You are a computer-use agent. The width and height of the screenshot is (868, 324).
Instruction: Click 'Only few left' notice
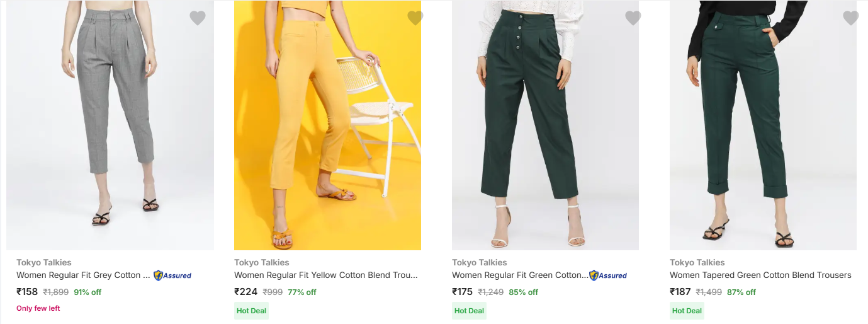pos(38,308)
